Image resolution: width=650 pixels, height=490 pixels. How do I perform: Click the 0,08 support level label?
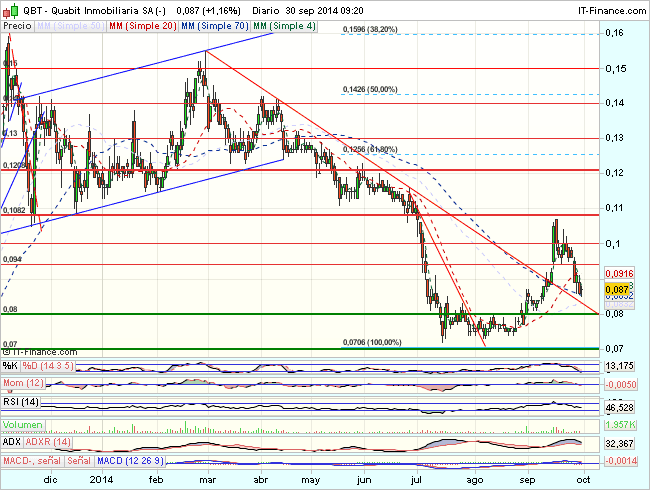(10, 309)
